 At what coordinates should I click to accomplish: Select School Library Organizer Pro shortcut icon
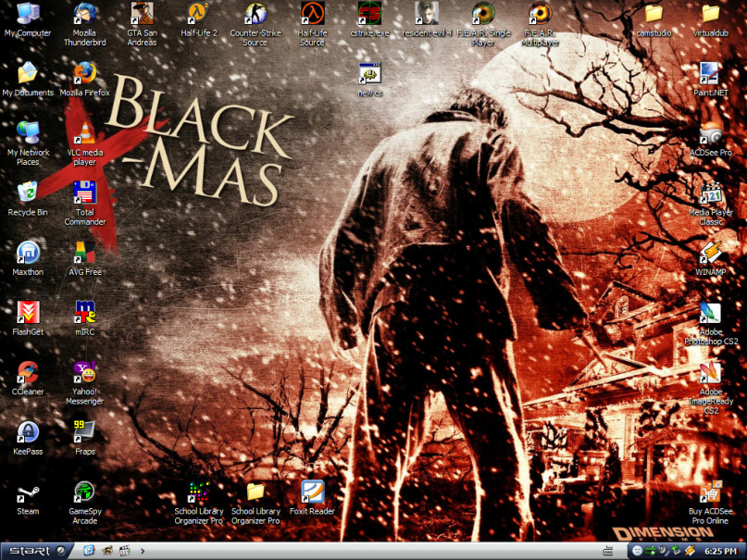199,503
